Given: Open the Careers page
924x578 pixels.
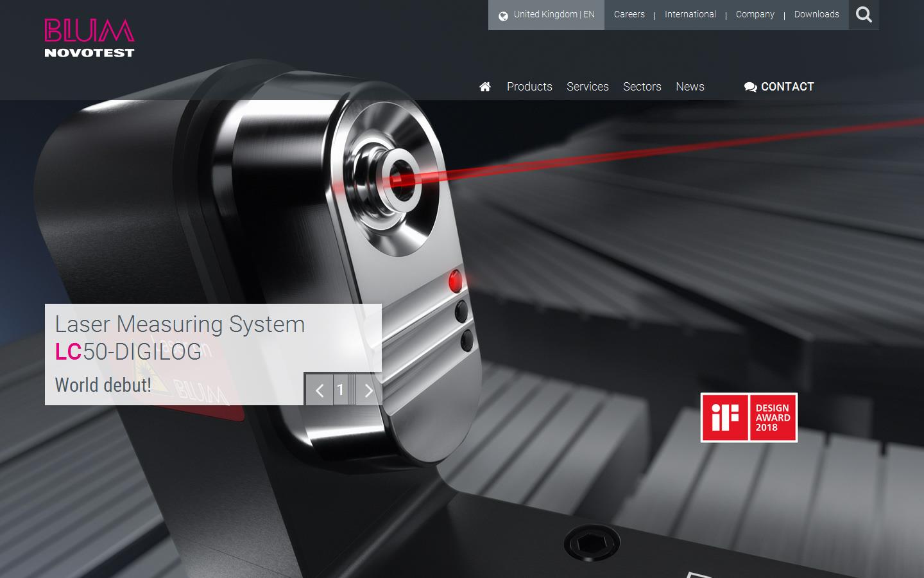Looking at the screenshot, I should click(629, 13).
